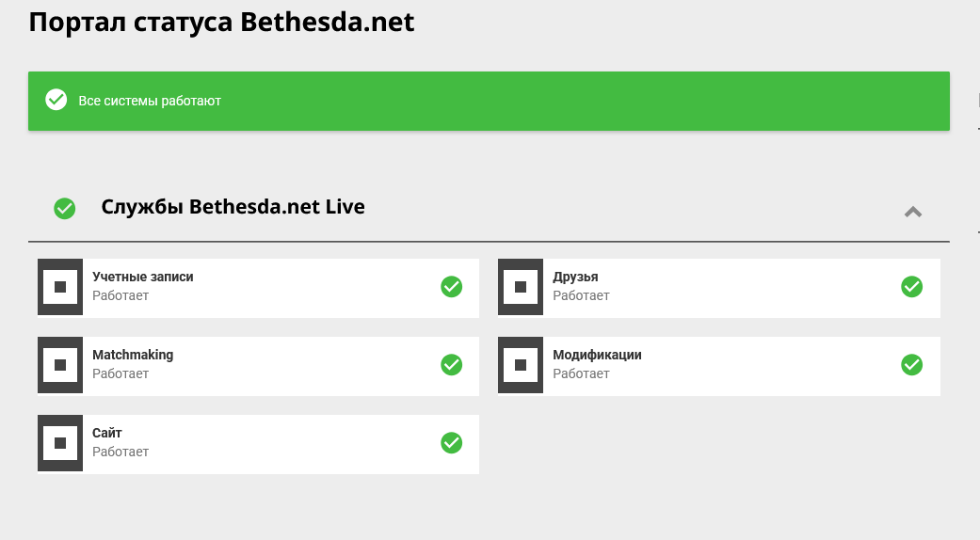Click the Учетные записи service label
Viewport: 980px width, 540px height.
tap(142, 277)
